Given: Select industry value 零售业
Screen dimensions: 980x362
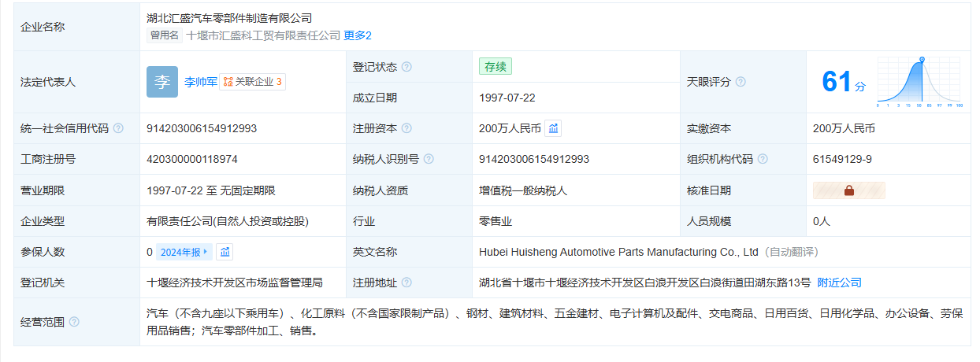Looking at the screenshot, I should coord(496,221).
